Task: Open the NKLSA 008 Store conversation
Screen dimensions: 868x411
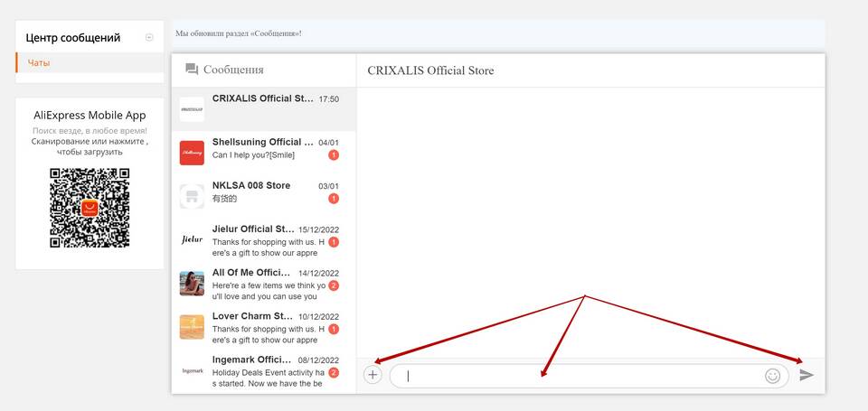Action: pos(264,196)
